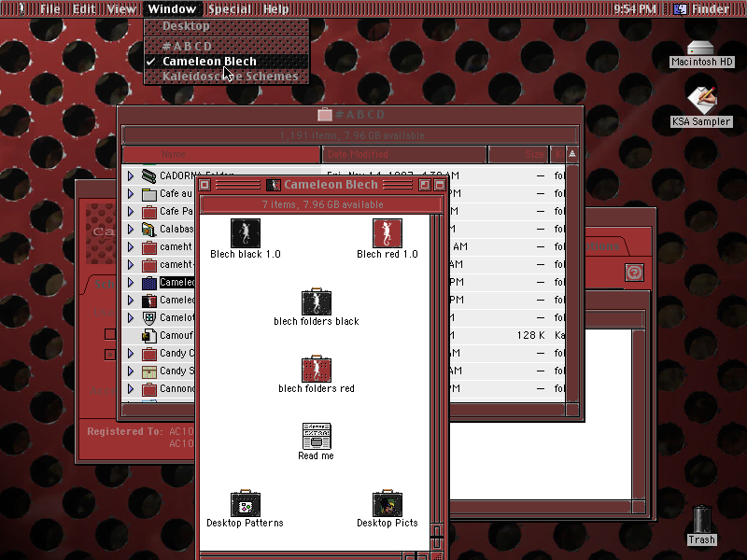The image size is (747, 560).
Task: Click the Cameleon Blech title bar proxy icon
Action: [x=274, y=185]
